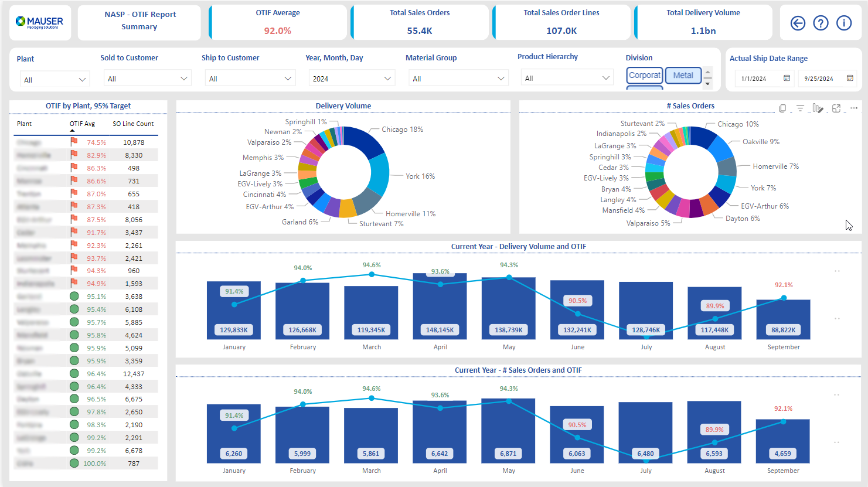The height and width of the screenshot is (487, 868).
Task: Click the red flag beside 74.5% OTIF
Action: (x=74, y=142)
